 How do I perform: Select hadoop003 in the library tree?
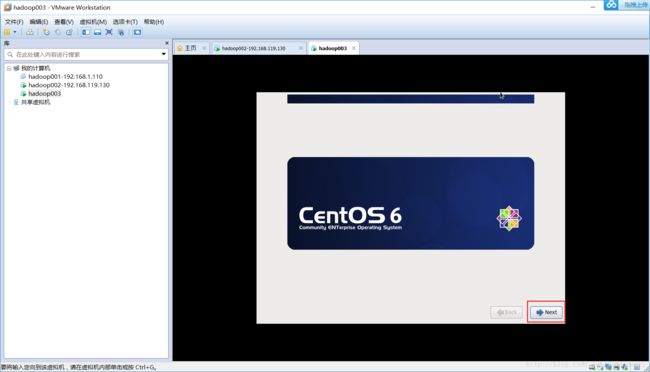click(x=44, y=94)
